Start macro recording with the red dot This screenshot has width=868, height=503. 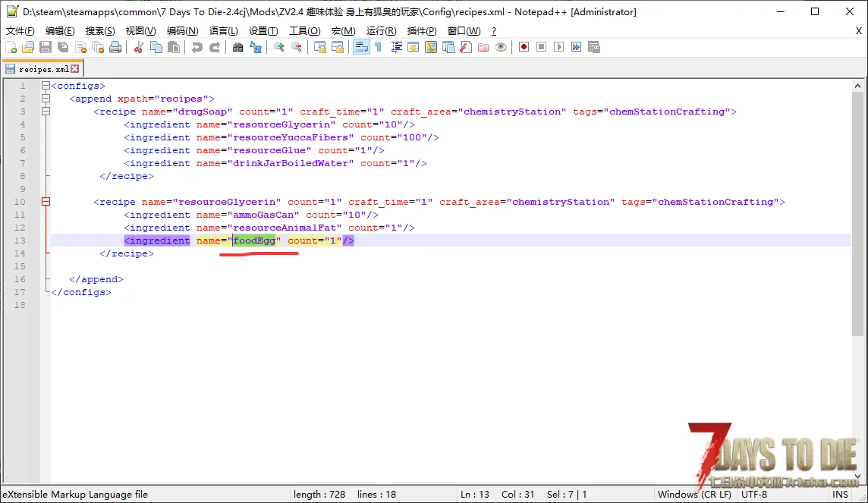(524, 47)
